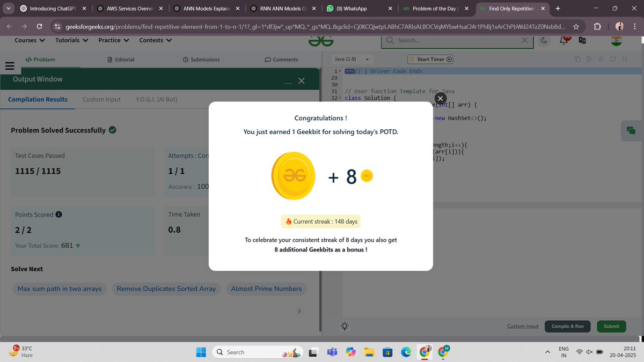Open the Comments tab
Image resolution: width=644 pixels, height=362 pixels.
tap(281, 60)
